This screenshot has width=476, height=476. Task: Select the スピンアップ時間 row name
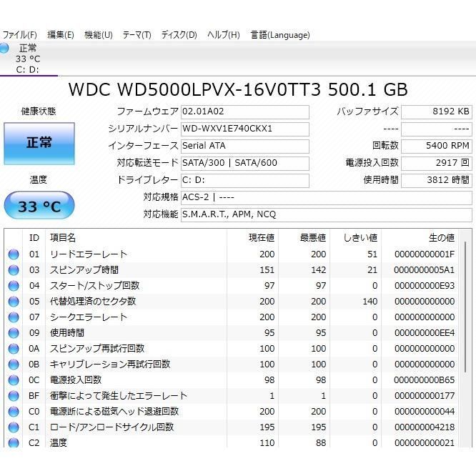(x=84, y=270)
